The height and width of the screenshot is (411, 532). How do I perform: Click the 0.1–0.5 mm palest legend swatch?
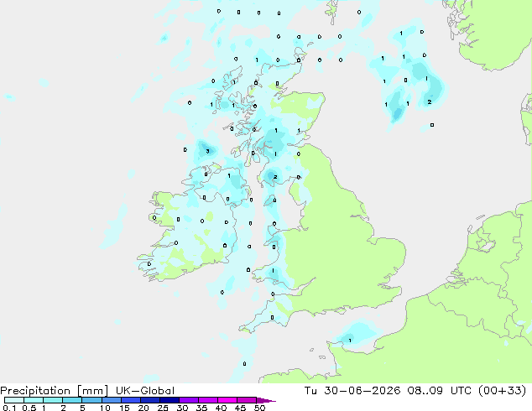(x=14, y=400)
